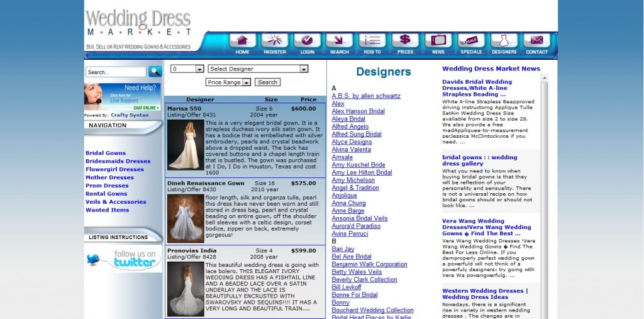The image size is (644, 319).
Task: Open designer link Alex
Action: tap(338, 104)
